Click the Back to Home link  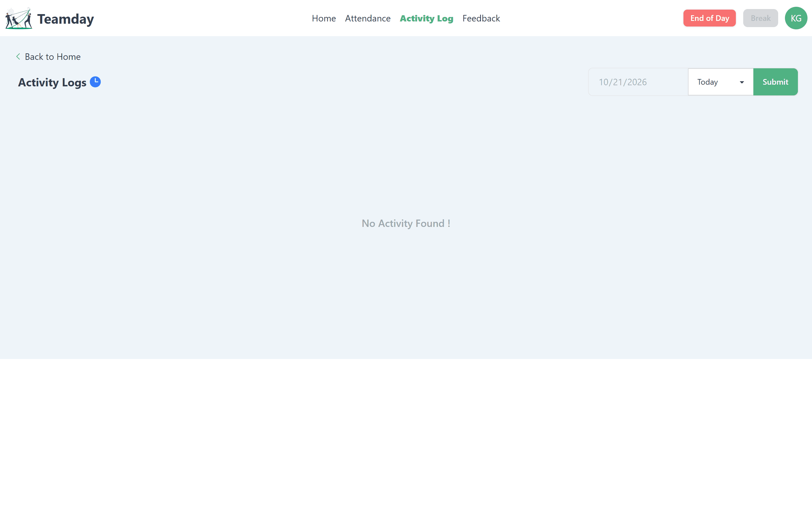click(49, 56)
